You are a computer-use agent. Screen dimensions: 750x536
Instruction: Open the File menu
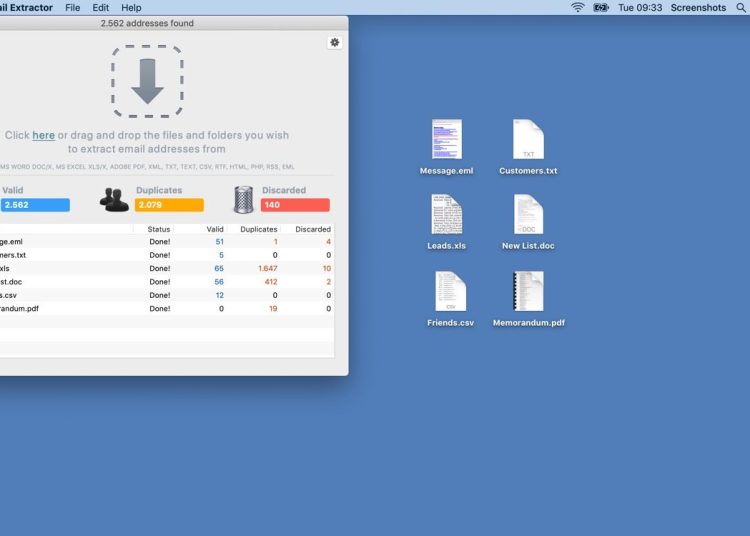click(73, 7)
